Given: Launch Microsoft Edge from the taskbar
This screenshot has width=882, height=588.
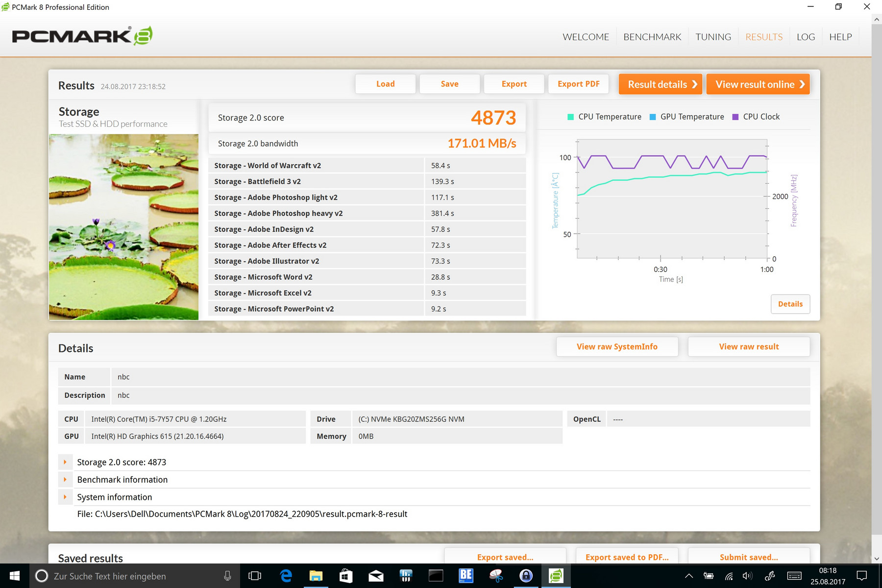Looking at the screenshot, I should click(x=286, y=576).
